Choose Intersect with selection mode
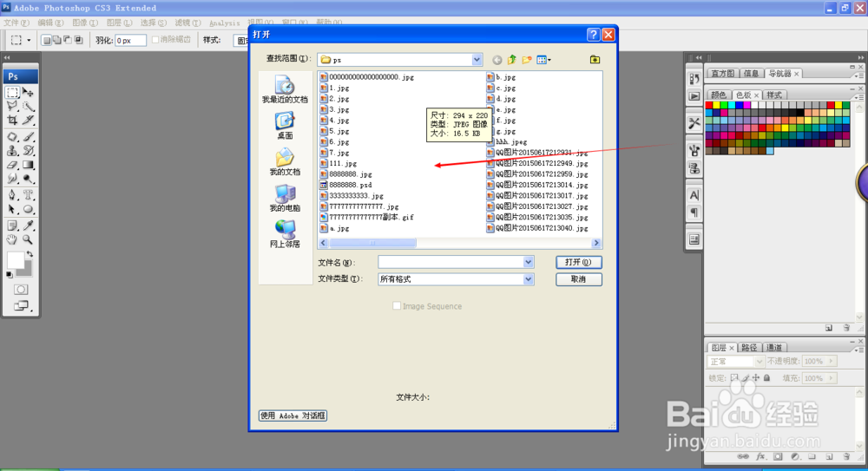 [78, 40]
